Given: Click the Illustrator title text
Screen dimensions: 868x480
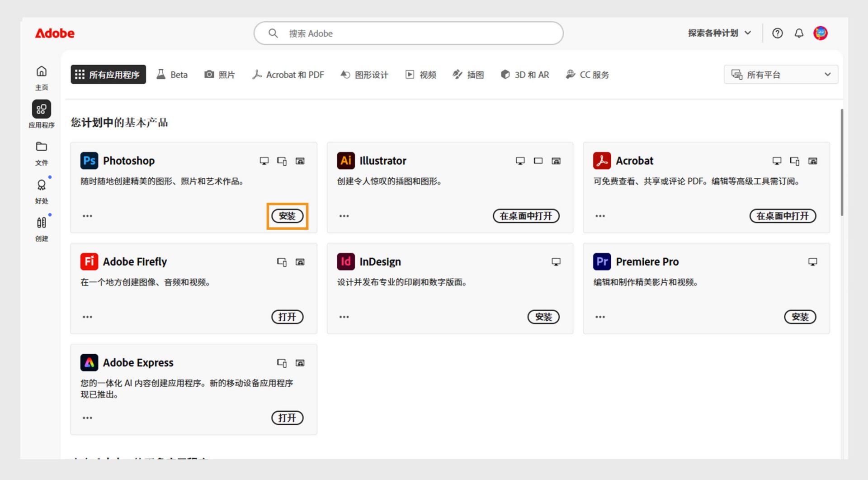Looking at the screenshot, I should pyautogui.click(x=383, y=161).
